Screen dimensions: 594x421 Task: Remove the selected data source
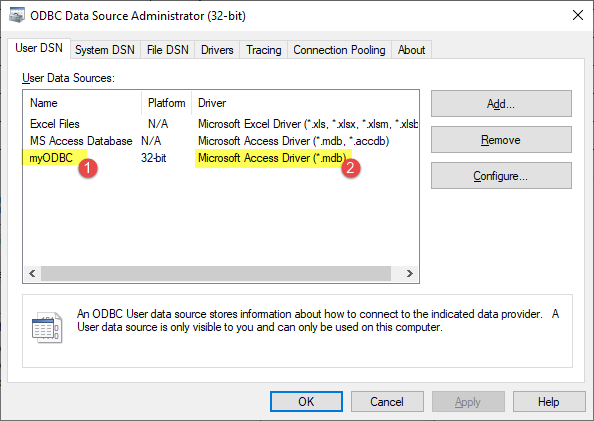(501, 140)
